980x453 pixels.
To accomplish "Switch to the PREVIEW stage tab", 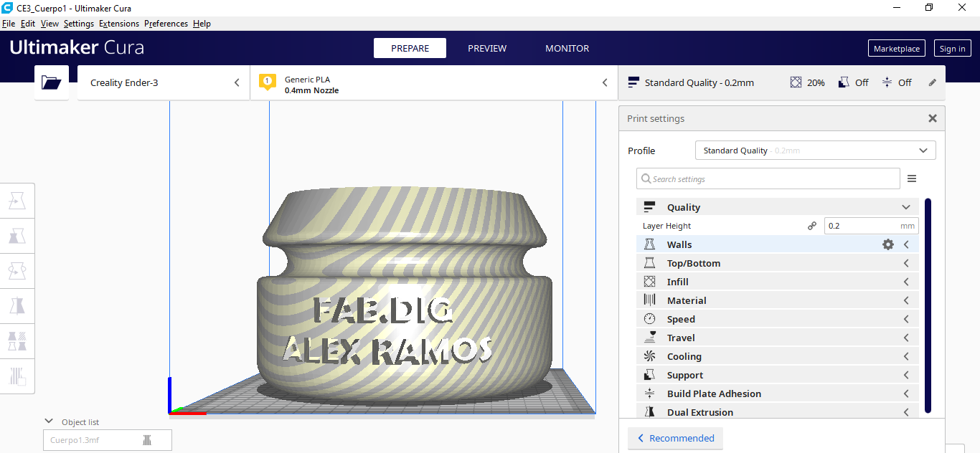I will (487, 48).
